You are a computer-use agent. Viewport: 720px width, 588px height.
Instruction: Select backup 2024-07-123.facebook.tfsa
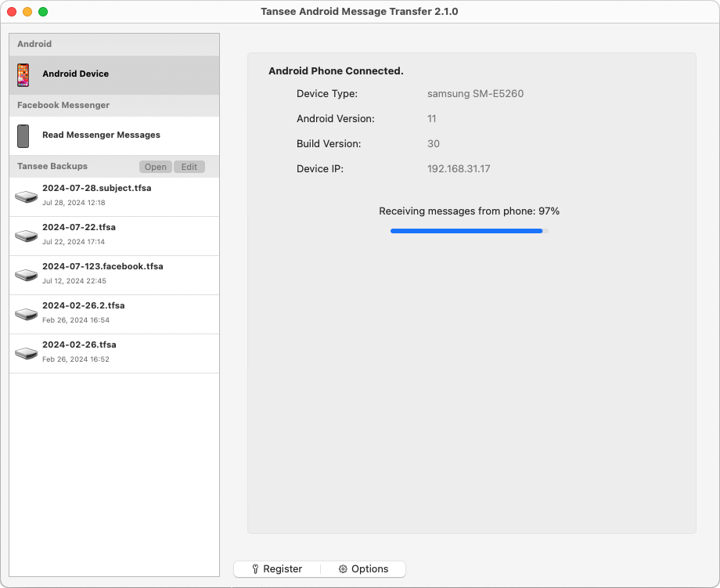[x=114, y=275]
